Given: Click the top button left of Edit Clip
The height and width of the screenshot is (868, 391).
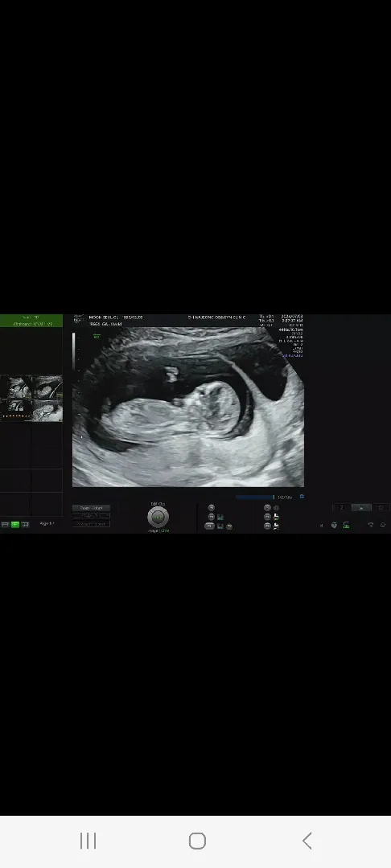Looking at the screenshot, I should click(92, 508).
